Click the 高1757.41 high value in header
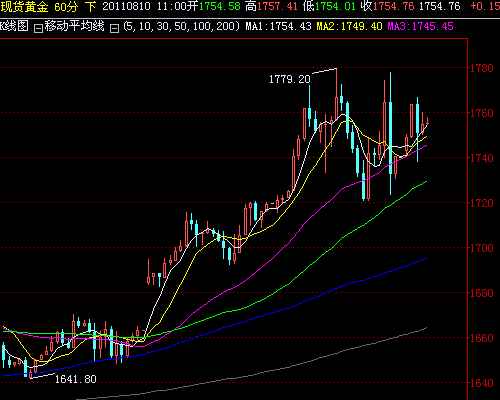This screenshot has height=400, width=500. tap(271, 6)
